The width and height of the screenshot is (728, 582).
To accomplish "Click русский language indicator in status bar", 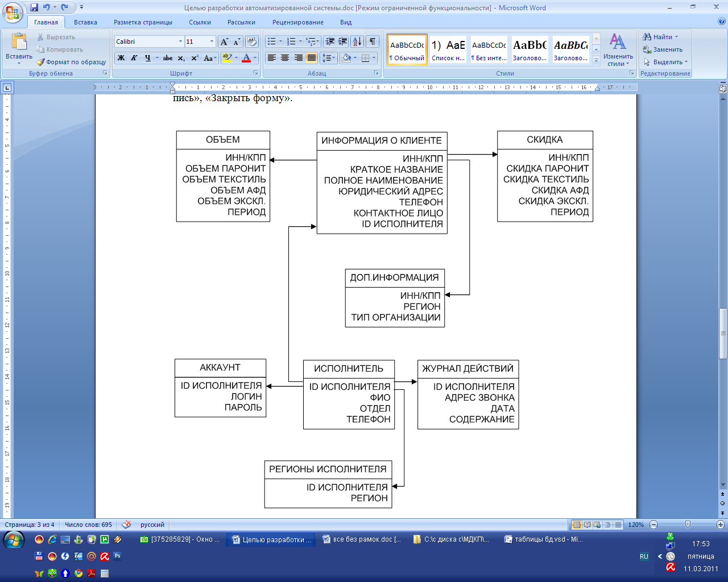I will pos(152,525).
